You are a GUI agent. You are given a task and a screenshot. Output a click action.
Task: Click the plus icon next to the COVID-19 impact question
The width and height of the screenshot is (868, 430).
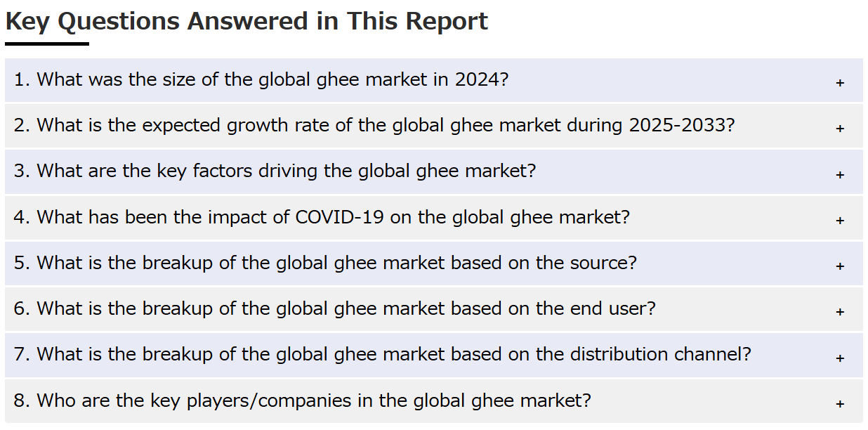click(840, 221)
